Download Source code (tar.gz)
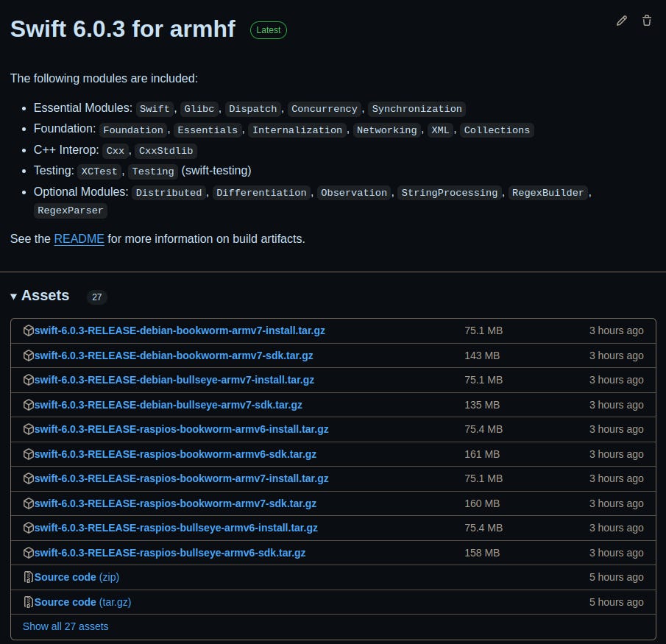Image resolution: width=666 pixels, height=644 pixels. pyautogui.click(x=83, y=602)
